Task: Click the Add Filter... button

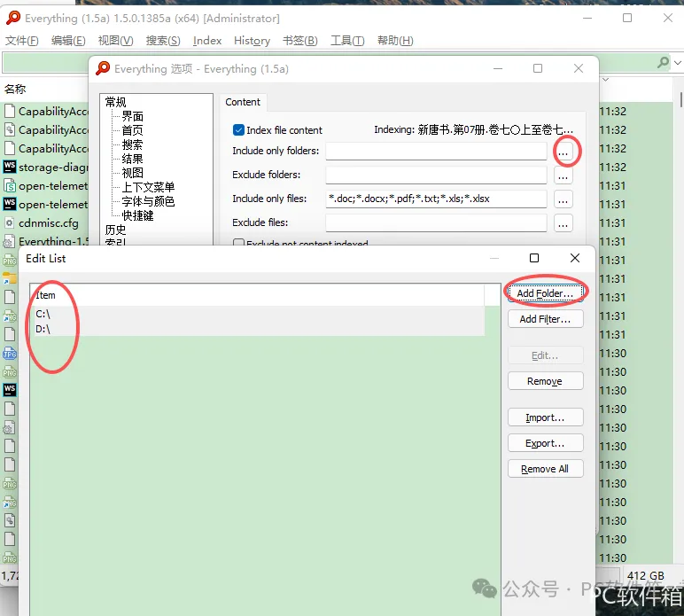Action: point(545,319)
